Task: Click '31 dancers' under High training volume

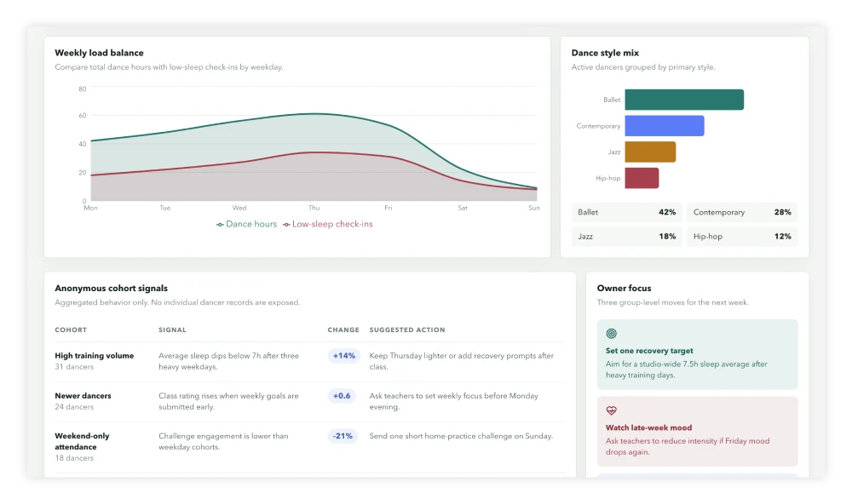Action: coord(74,367)
